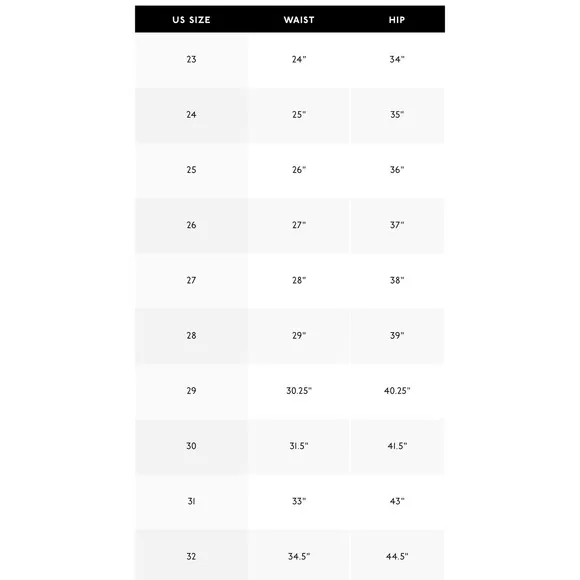Click the HIP column header
The height and width of the screenshot is (580, 580).
[397, 20]
